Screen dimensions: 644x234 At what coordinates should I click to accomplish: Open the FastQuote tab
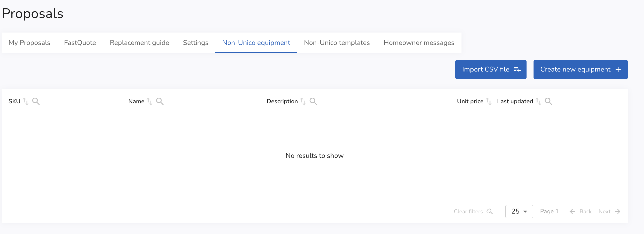click(80, 43)
